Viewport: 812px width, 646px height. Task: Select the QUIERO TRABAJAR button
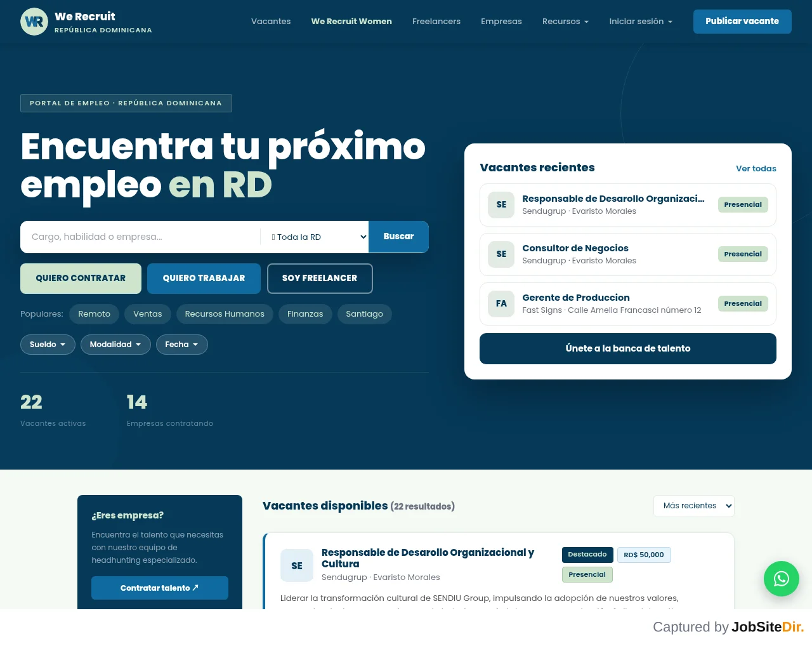204,279
